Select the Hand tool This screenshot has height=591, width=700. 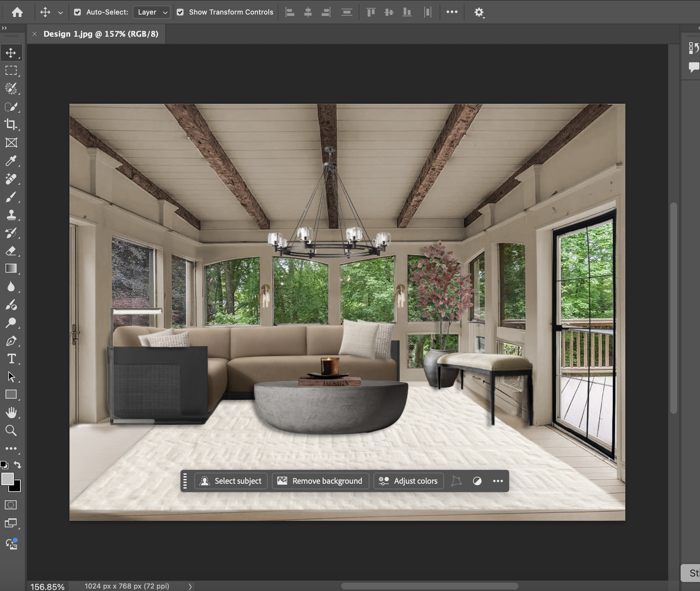[11, 412]
